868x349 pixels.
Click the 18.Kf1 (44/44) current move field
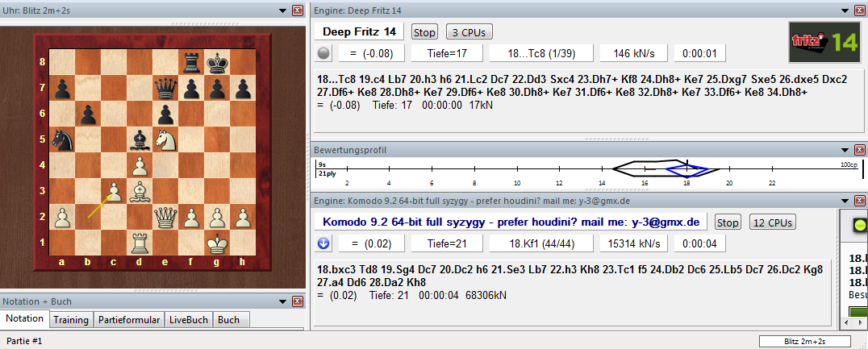click(541, 243)
